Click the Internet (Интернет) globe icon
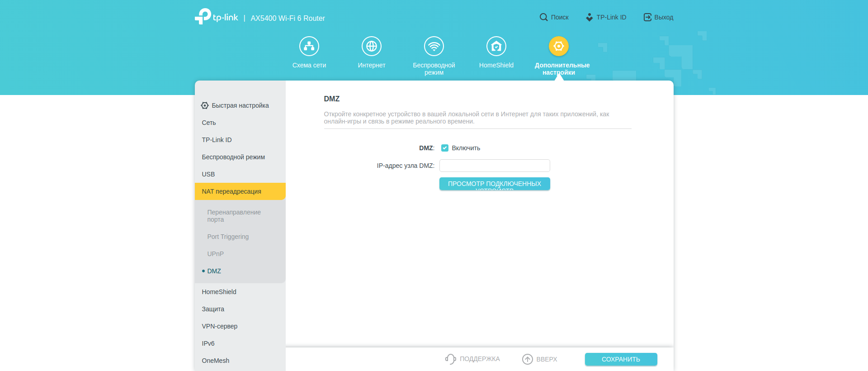The image size is (868, 371). point(372,46)
